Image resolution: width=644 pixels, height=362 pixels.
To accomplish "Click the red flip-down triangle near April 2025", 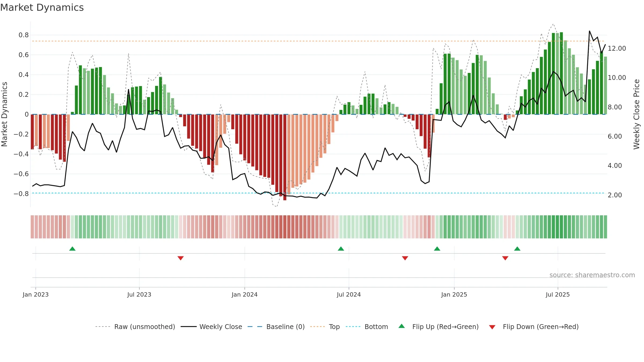I will pos(505,258).
